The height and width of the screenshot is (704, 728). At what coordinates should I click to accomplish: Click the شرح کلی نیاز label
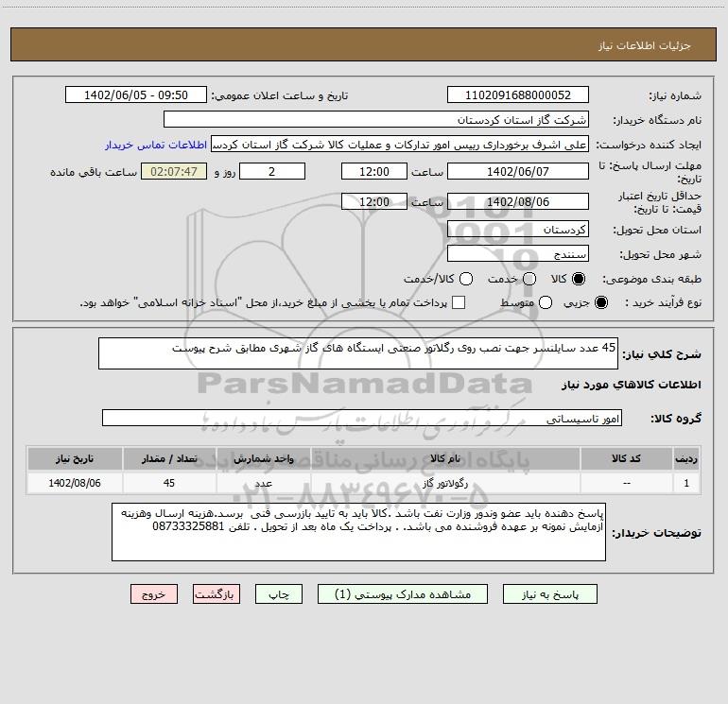[662, 354]
